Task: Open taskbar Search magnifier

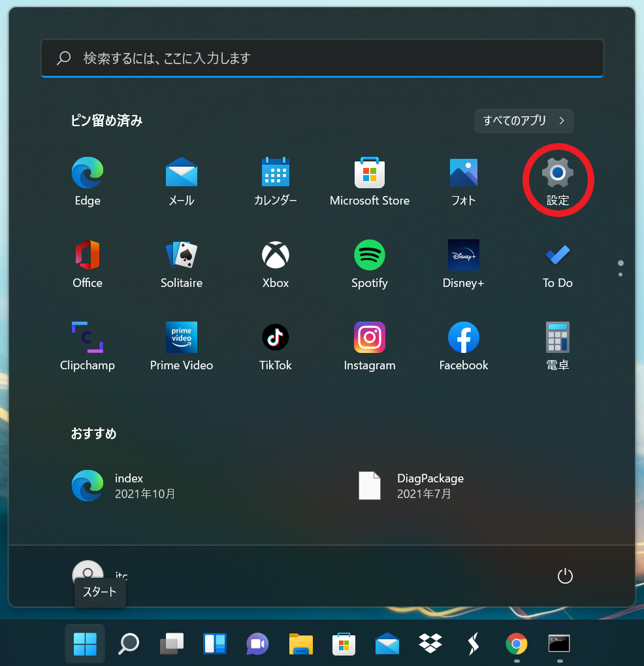Action: click(128, 644)
